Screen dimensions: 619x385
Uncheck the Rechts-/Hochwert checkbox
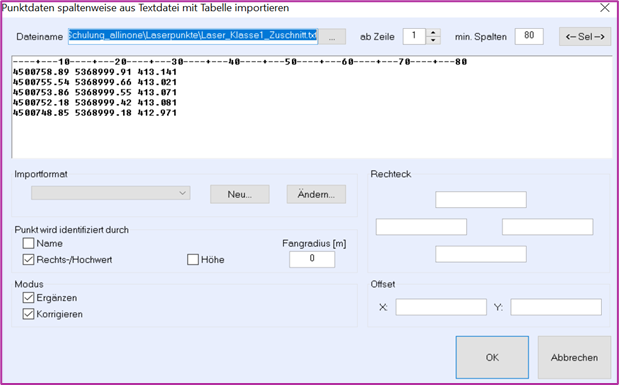click(28, 259)
